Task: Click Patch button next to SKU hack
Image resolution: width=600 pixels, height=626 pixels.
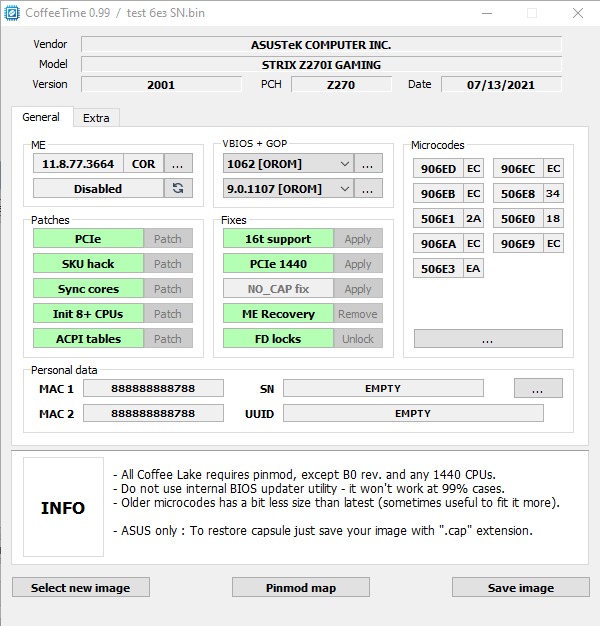Action: pos(168,263)
